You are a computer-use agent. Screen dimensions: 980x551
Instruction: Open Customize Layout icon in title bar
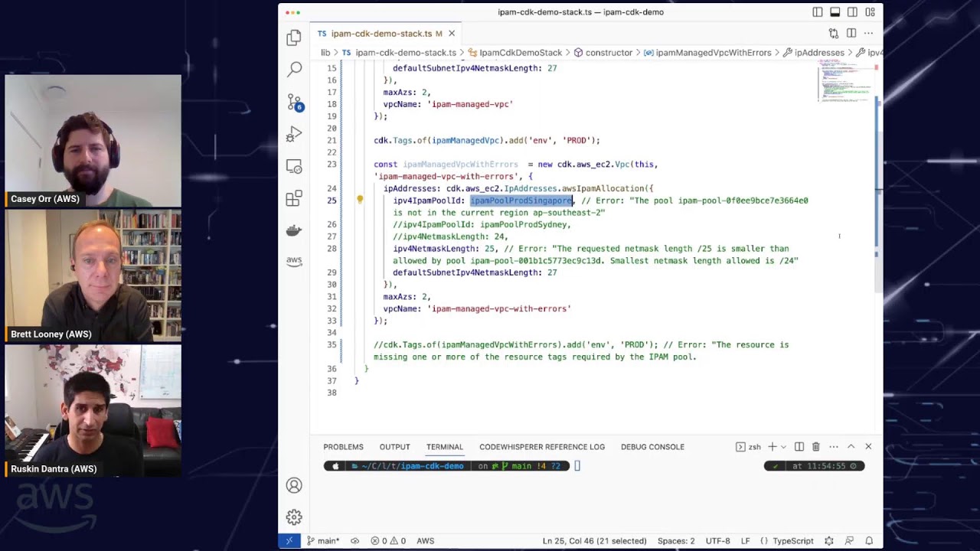point(870,12)
